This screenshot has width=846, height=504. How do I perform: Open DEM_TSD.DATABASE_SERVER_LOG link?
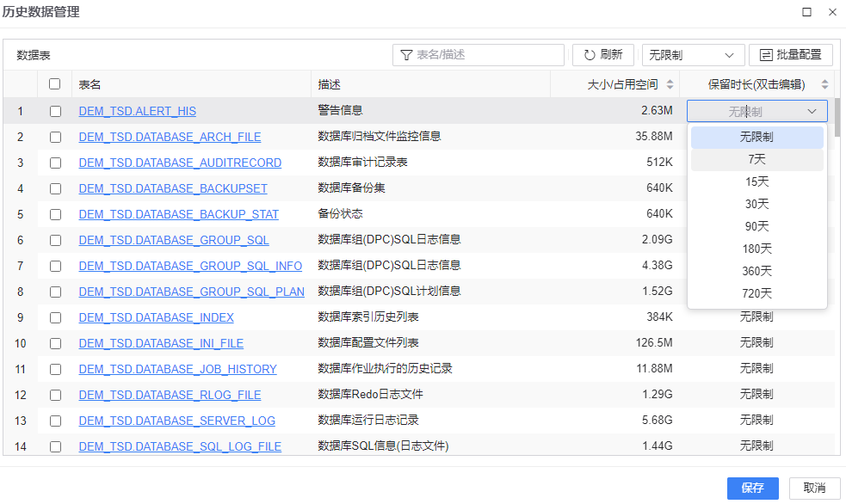pos(177,421)
